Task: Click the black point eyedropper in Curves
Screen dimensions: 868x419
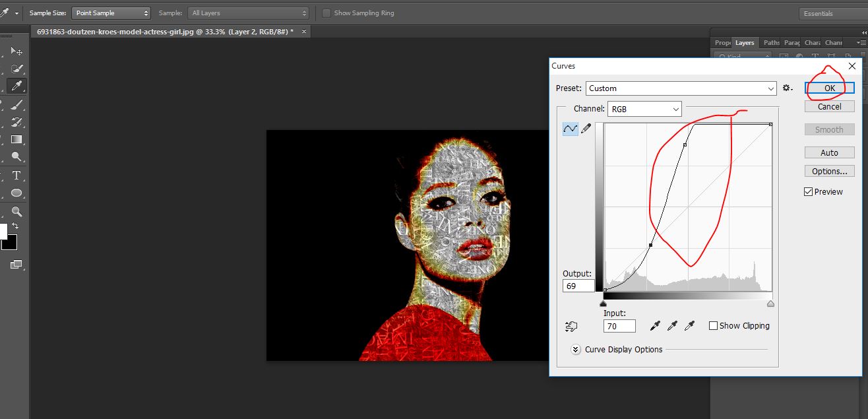Action: coord(654,325)
